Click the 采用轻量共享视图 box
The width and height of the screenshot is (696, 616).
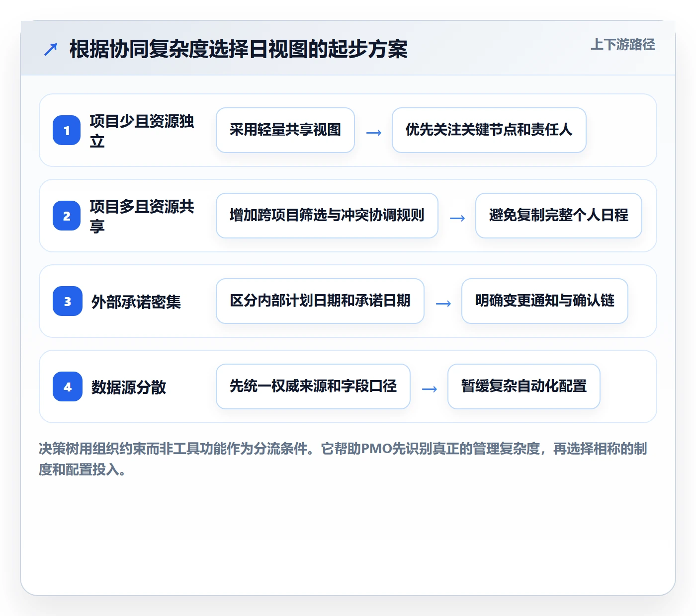[x=285, y=130]
